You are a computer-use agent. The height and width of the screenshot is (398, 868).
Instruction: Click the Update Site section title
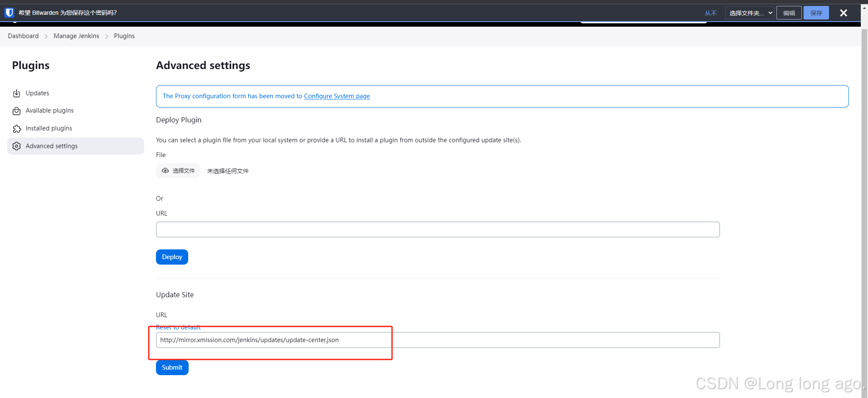tap(175, 295)
